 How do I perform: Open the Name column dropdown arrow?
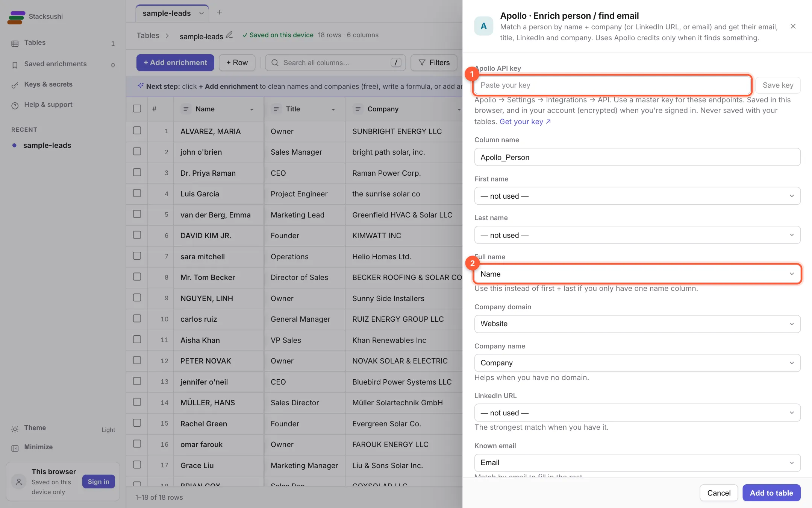[252, 110]
